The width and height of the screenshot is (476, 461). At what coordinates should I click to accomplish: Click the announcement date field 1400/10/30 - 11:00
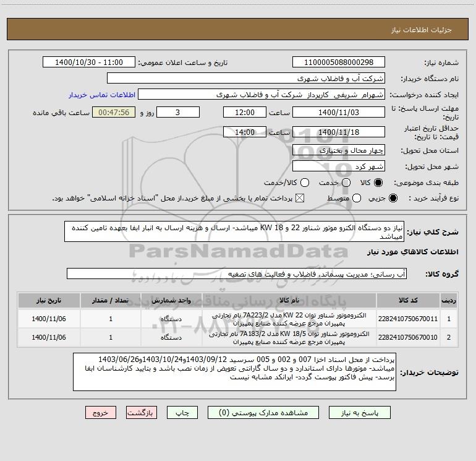(89, 62)
